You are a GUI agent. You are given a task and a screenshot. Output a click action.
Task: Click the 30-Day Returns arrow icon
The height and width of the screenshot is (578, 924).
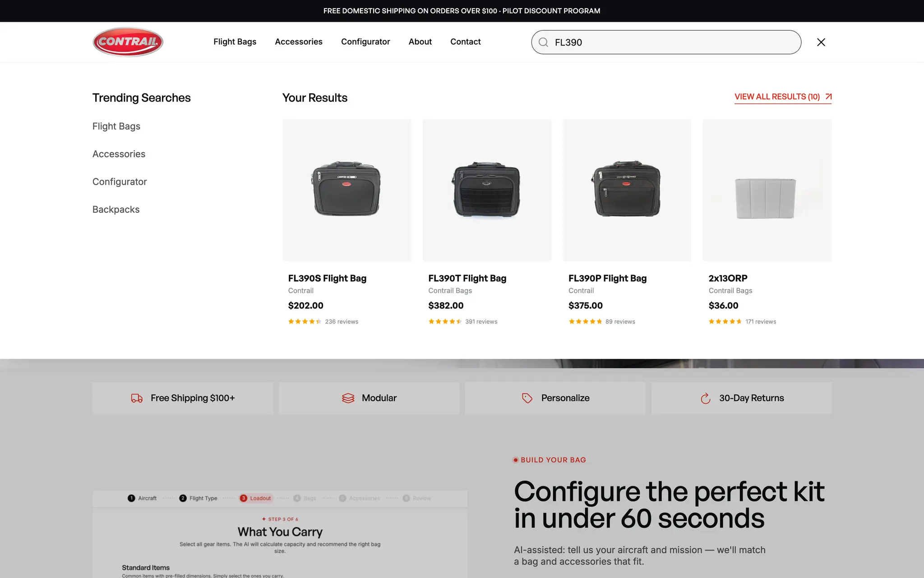pyautogui.click(x=706, y=398)
